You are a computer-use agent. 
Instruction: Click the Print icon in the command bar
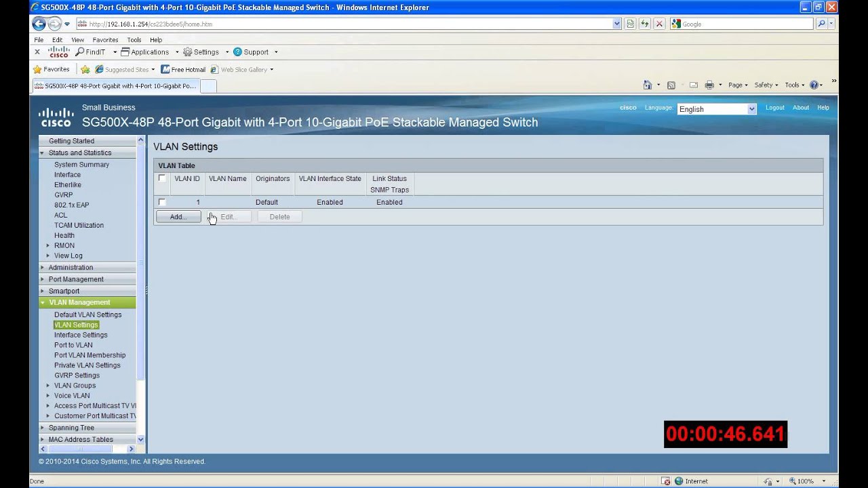[x=709, y=85]
